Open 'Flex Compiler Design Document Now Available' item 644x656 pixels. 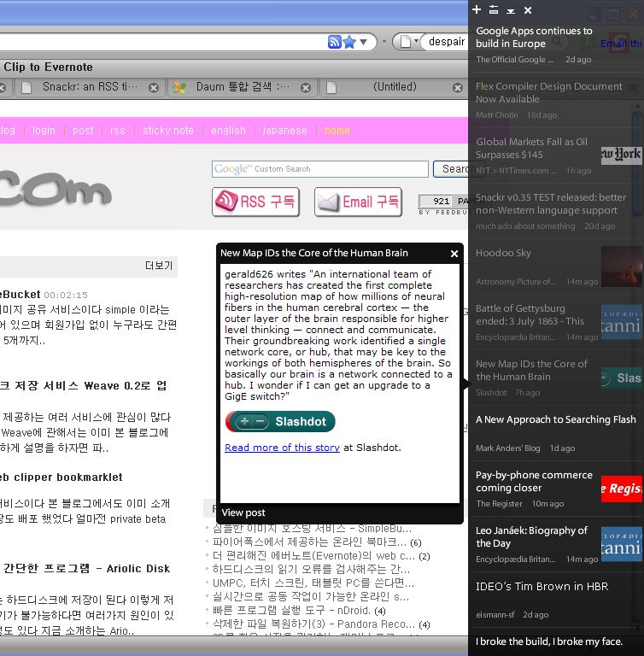(x=549, y=92)
